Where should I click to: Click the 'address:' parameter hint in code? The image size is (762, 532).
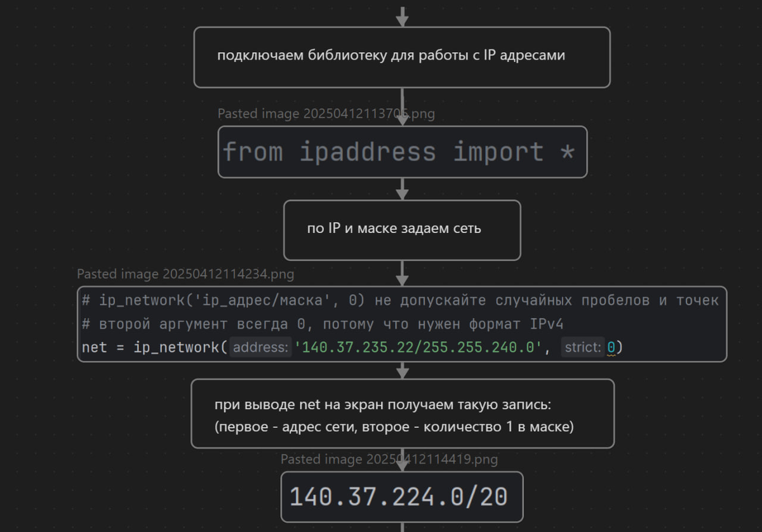[261, 347]
